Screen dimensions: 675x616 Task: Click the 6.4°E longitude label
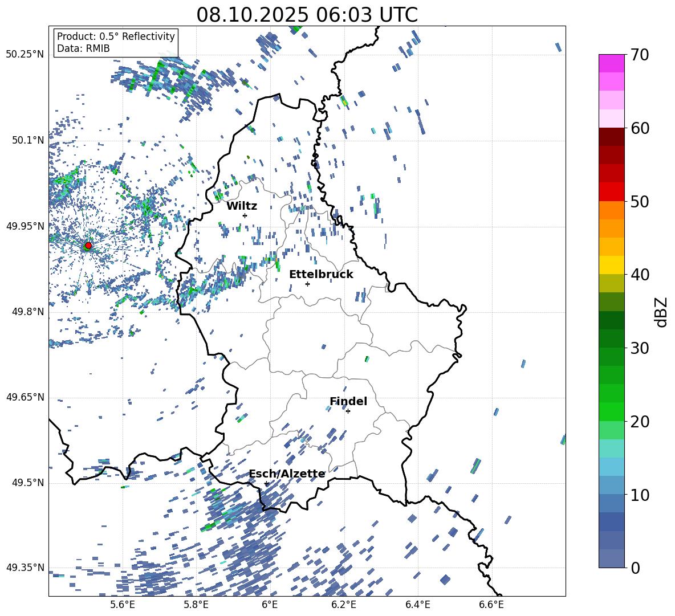click(x=417, y=605)
